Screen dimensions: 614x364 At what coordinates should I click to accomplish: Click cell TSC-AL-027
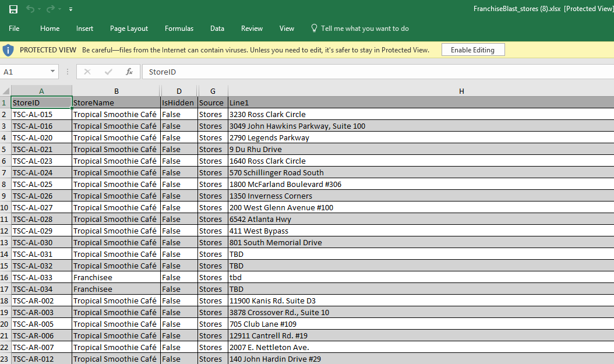point(41,207)
